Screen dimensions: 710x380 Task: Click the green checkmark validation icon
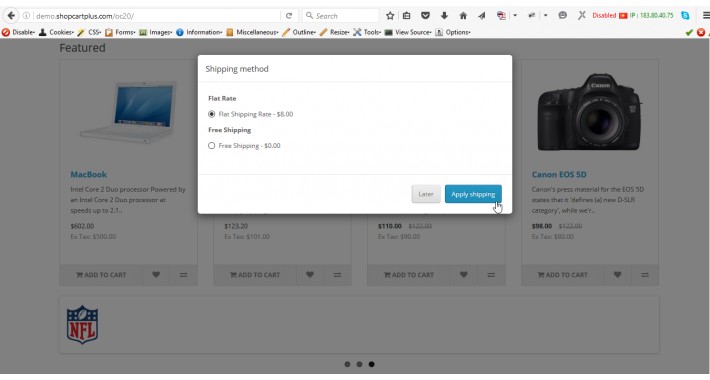pos(689,32)
